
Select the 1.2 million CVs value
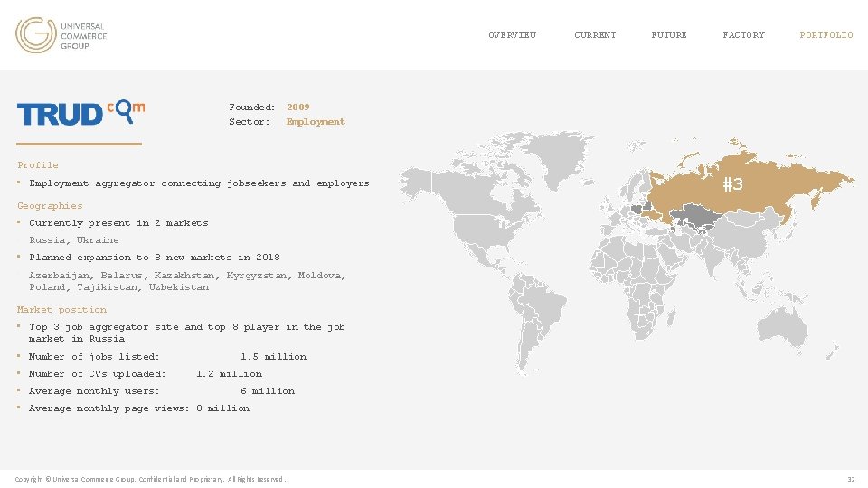[x=229, y=374]
